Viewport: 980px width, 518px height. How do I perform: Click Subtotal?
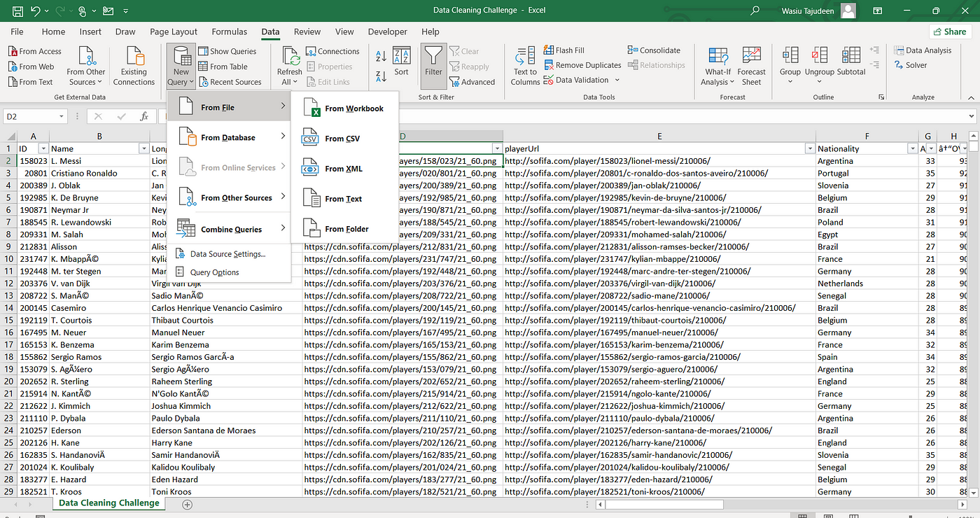click(851, 62)
